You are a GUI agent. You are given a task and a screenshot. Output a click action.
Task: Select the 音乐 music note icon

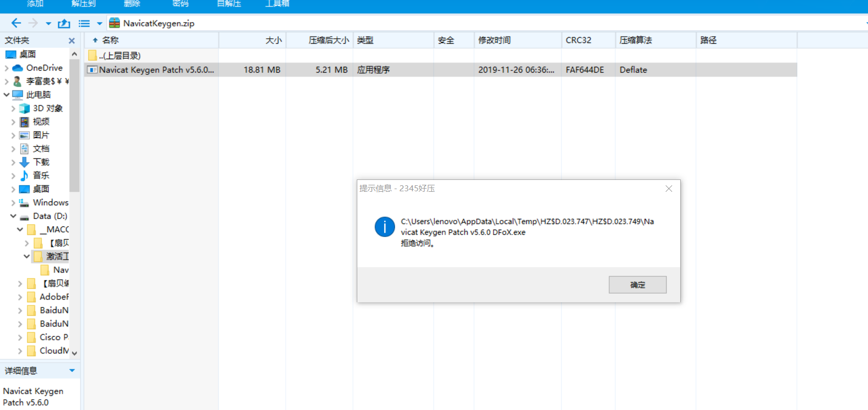24,176
